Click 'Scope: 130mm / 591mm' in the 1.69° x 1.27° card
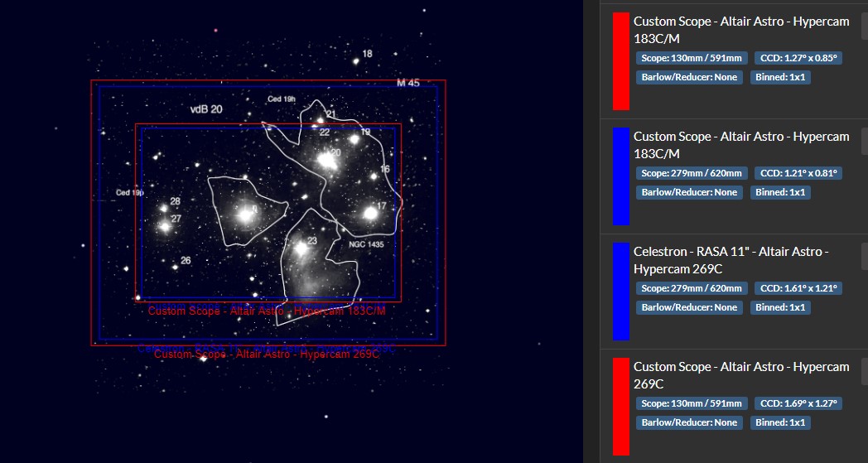The height and width of the screenshot is (463, 868). [692, 403]
